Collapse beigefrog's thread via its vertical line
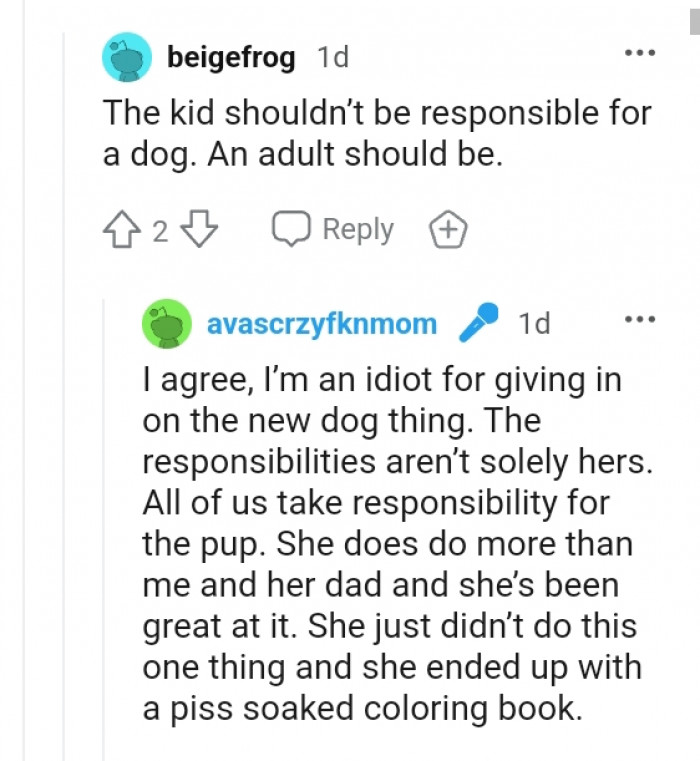The image size is (700, 761). click(x=65, y=400)
